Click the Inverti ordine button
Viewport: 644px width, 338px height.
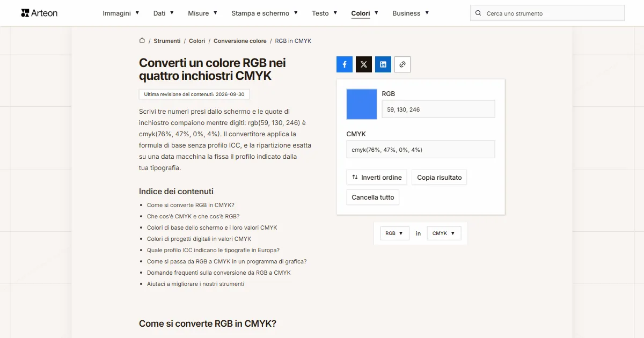(x=377, y=178)
